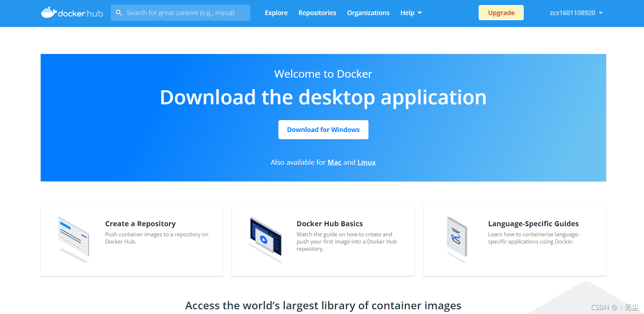644x314 pixels.
Task: Click the Docker Hub Basics video illustration
Action: point(265,240)
